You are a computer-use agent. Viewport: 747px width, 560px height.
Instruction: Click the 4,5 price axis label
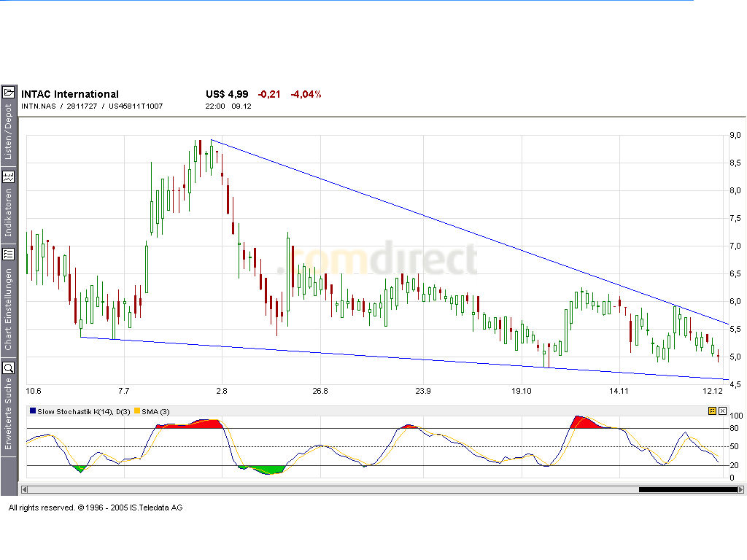(x=735, y=384)
